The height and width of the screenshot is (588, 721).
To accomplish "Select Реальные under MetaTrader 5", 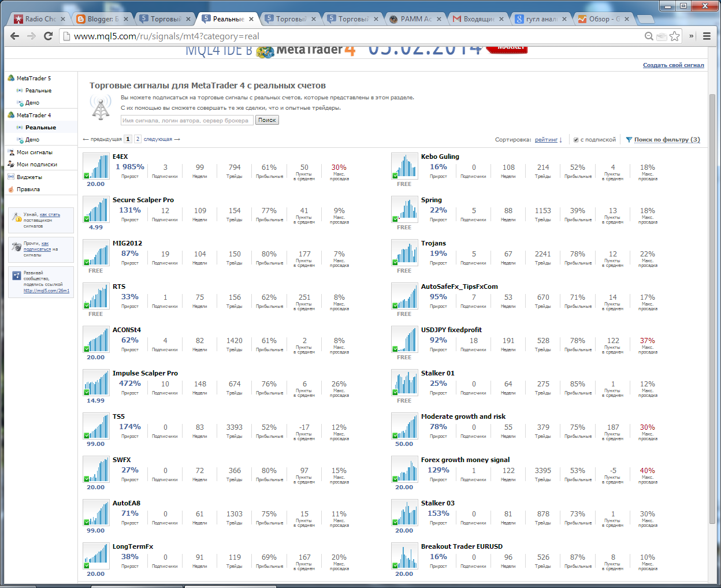I will (x=38, y=91).
